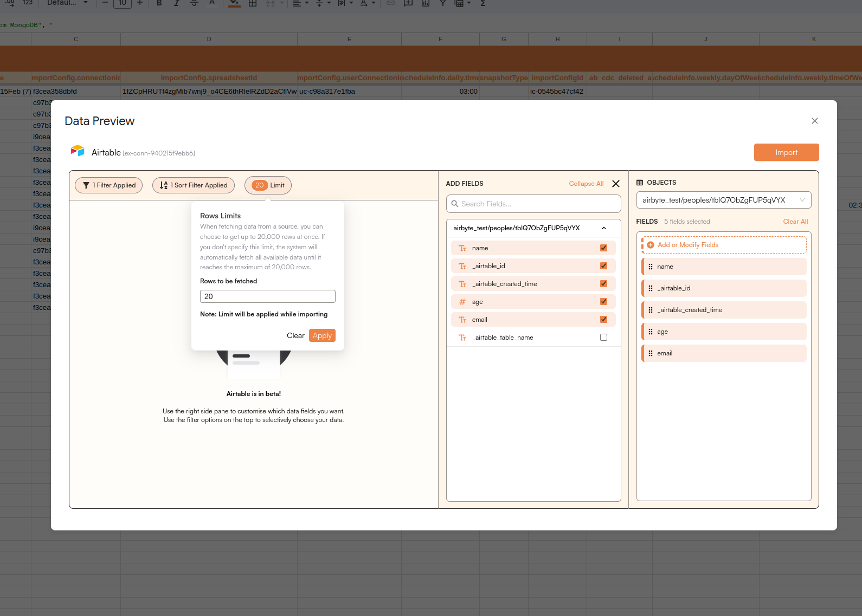This screenshot has width=862, height=616.
Task: Click the funnel icon in Filter Applied
Action: click(86, 185)
